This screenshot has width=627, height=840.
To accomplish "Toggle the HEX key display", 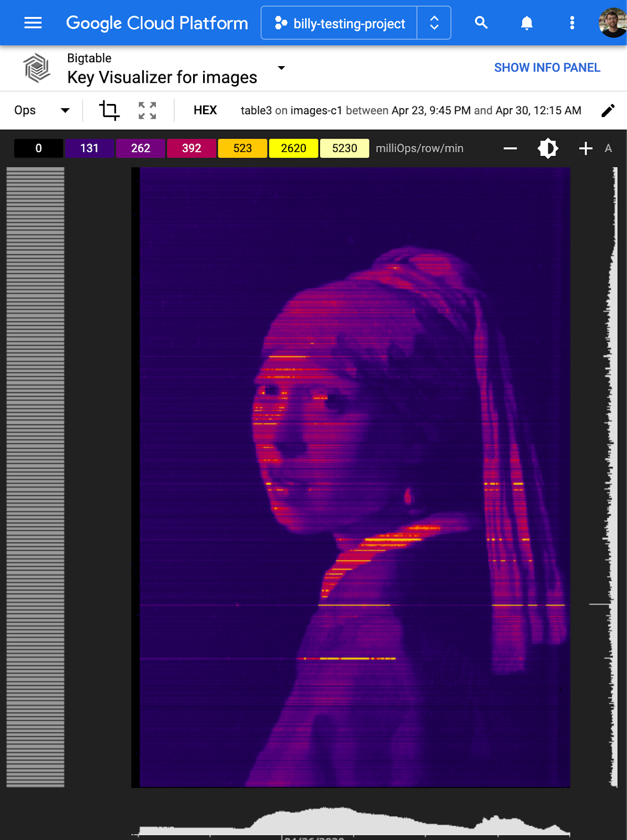I will [205, 110].
